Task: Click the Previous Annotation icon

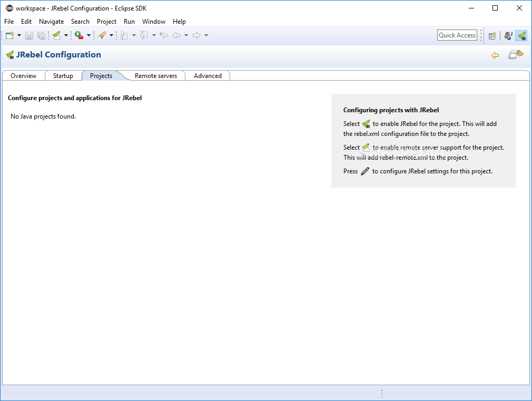Action: (x=144, y=35)
